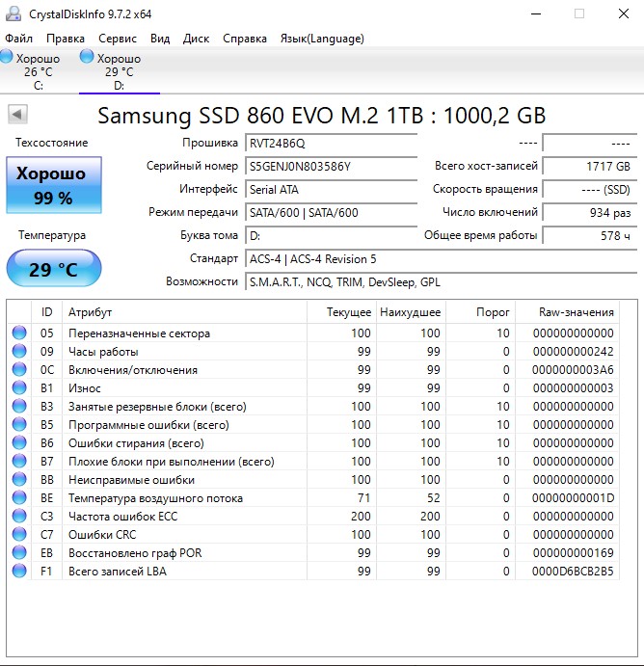Click status orb for B5 Программные ошибки
644x666 pixels.
click(x=19, y=424)
